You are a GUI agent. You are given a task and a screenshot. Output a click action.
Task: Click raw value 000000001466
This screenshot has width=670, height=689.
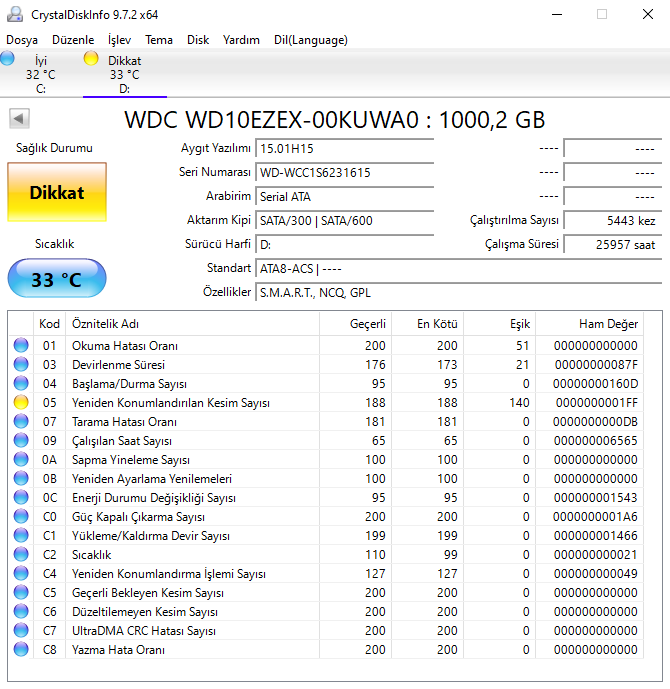tap(595, 536)
